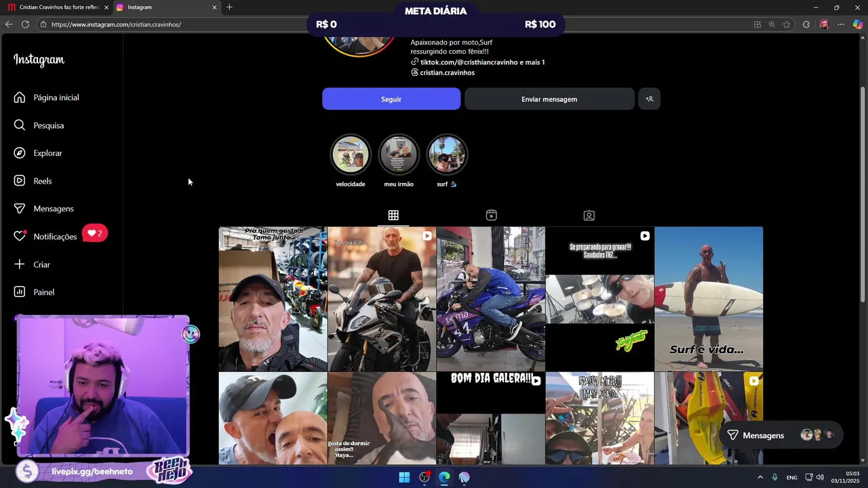
Task: Close the Instagram browser tab
Action: [214, 7]
